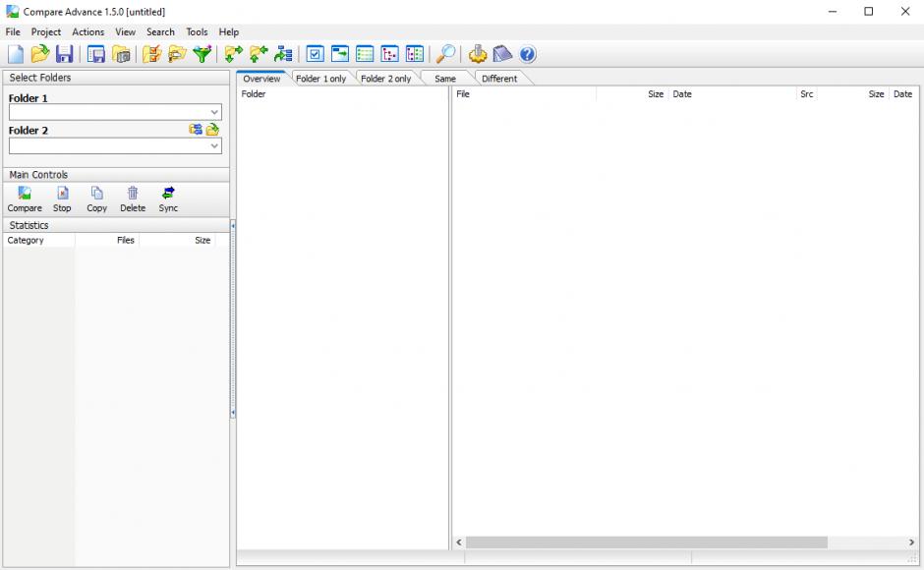This screenshot has width=924, height=570.
Task: Click save report icon with list floppy
Action: (96, 54)
